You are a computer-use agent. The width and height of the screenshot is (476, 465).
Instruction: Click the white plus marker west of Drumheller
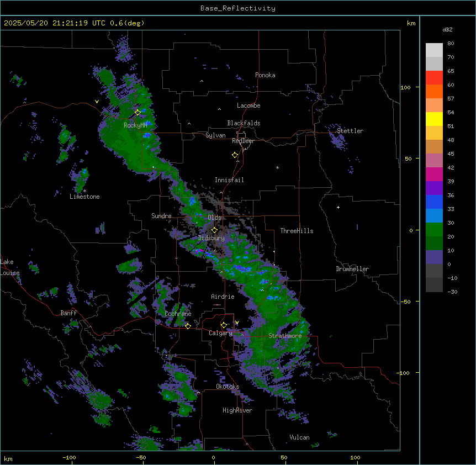pos(338,207)
